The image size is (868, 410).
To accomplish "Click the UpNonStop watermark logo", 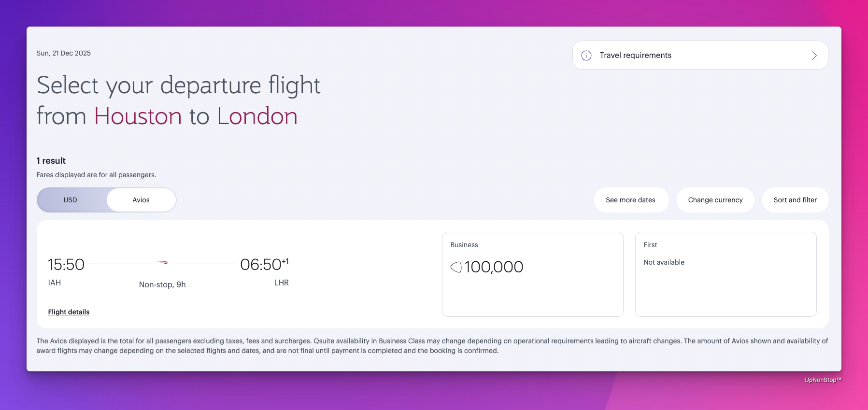I will coord(823,380).
